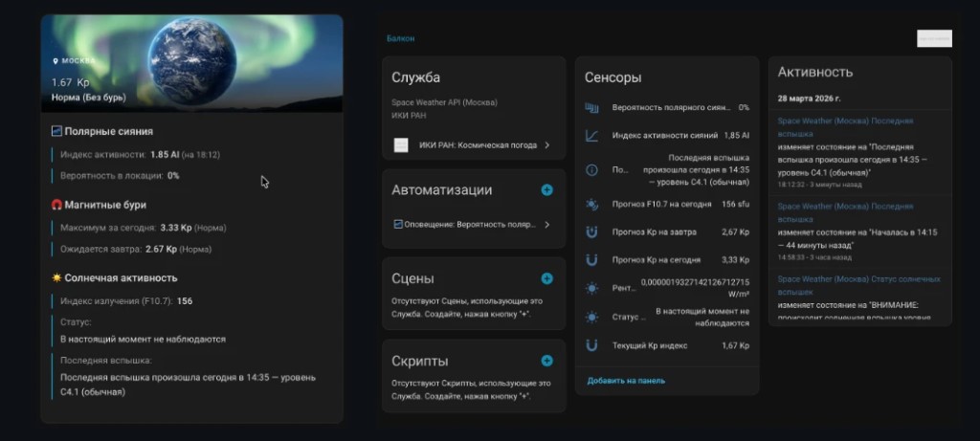Click the F10.7 forecast sun icon
Viewport: 980px width, 441px height.
591,204
